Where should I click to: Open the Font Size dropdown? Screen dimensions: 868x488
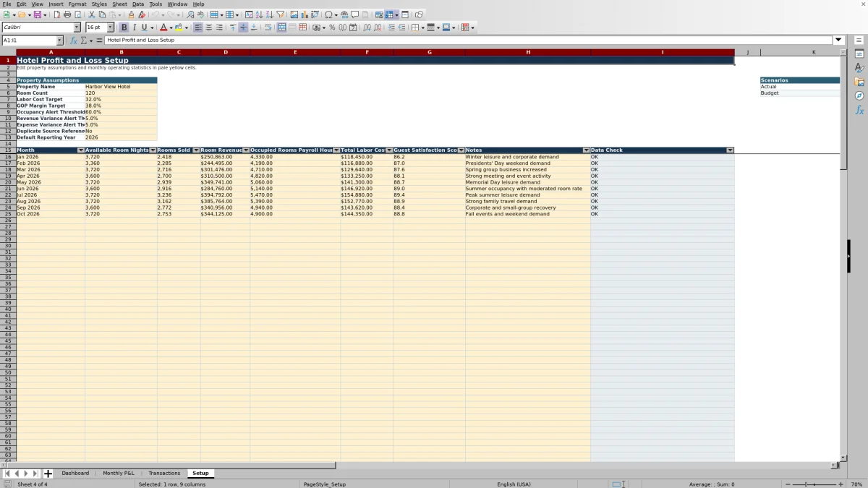pos(111,27)
